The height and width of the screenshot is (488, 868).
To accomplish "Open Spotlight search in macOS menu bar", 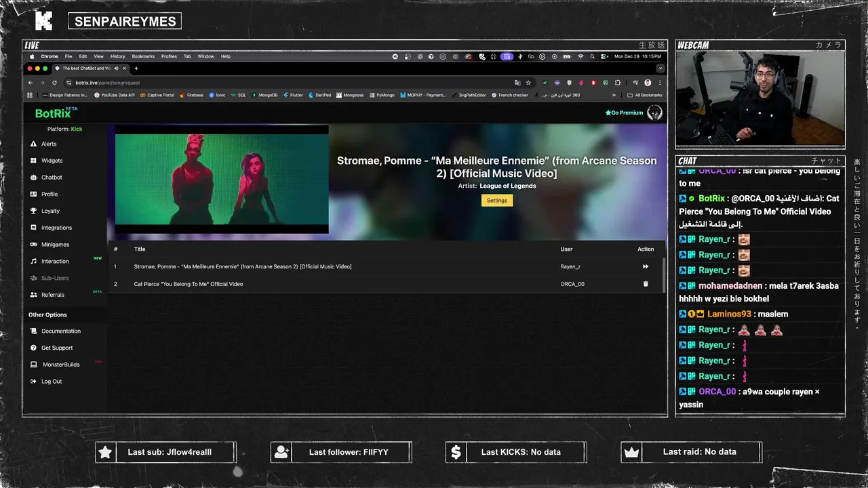I will (592, 56).
